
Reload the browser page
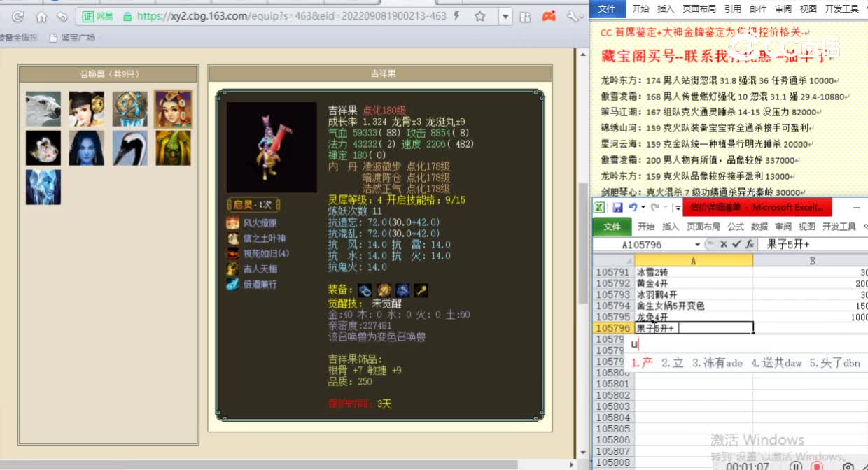(18, 16)
